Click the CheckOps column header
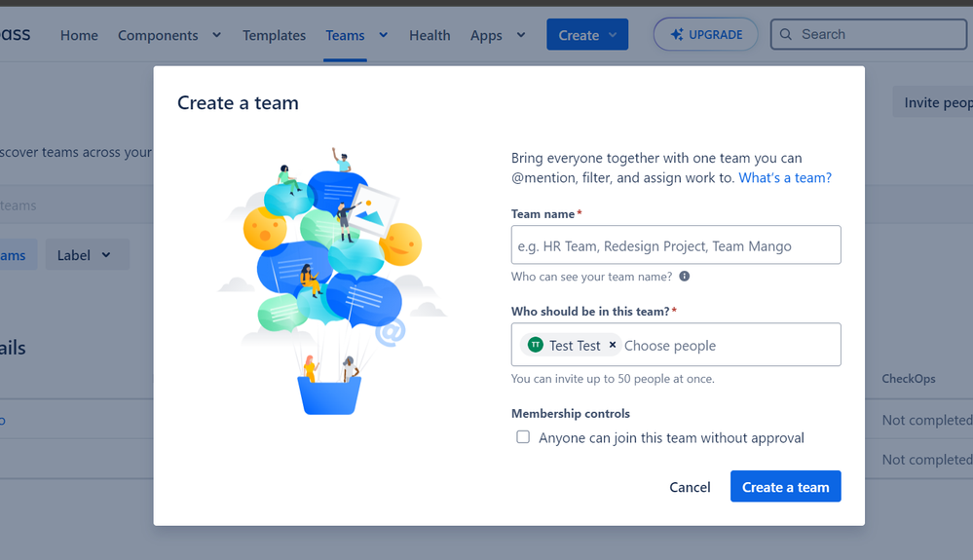Viewport: 973px width, 560px height. pyautogui.click(x=909, y=378)
